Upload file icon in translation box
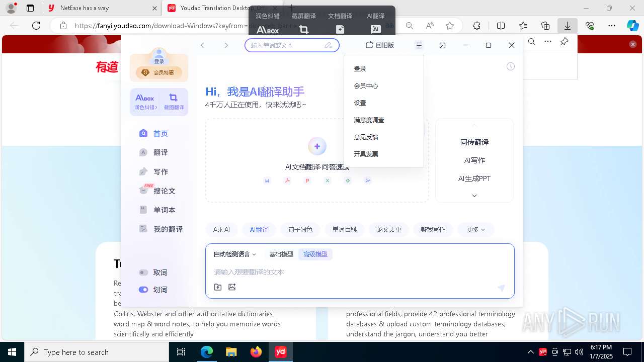Screen dimensions: 644x362 [x=218, y=287]
